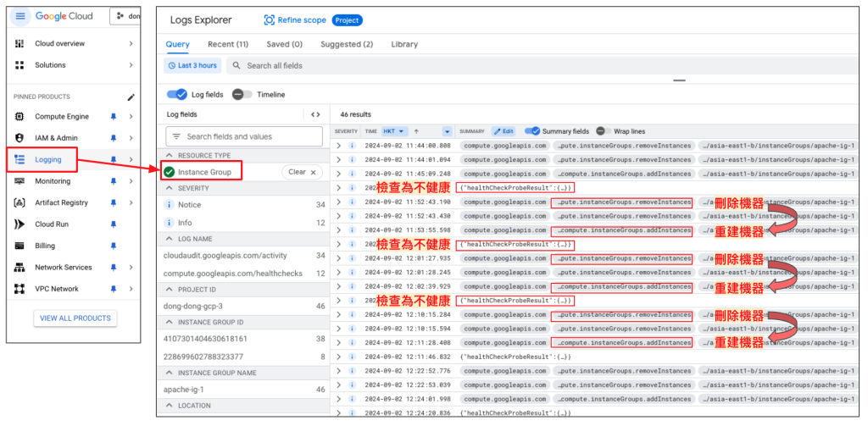Click the Compute Engine chip icon

[x=19, y=117]
